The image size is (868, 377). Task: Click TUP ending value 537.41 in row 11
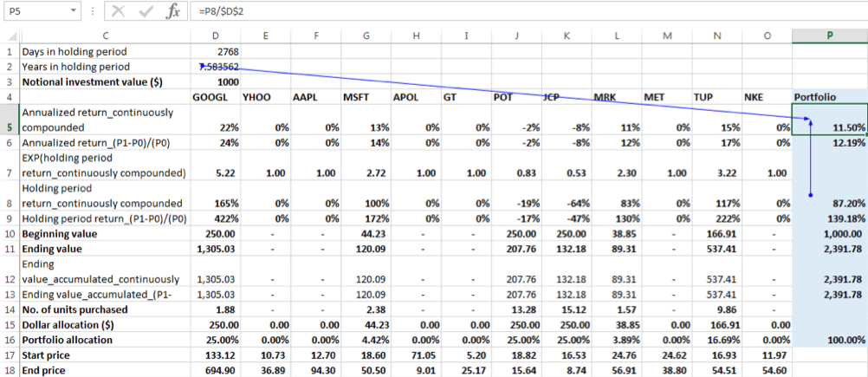pos(717,249)
